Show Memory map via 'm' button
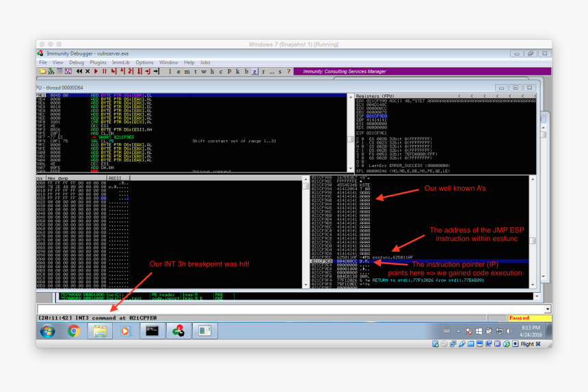The height and width of the screenshot is (392, 588). point(187,71)
